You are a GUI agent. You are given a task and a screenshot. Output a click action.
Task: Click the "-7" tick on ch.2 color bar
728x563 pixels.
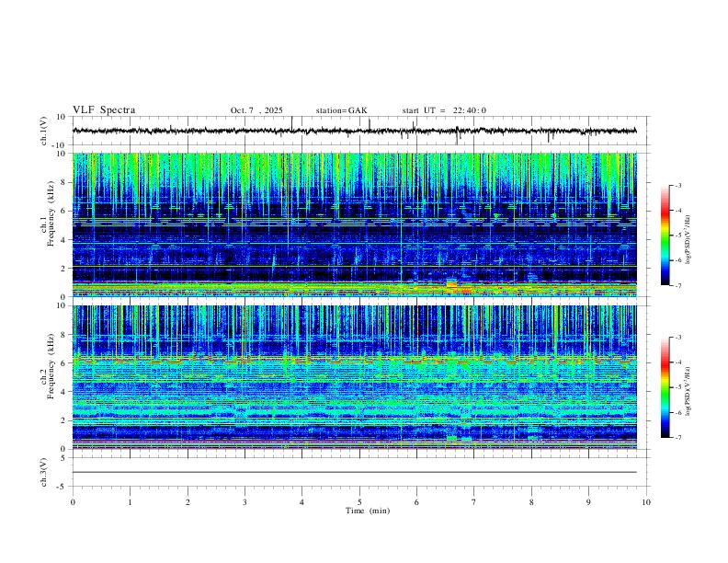point(678,438)
